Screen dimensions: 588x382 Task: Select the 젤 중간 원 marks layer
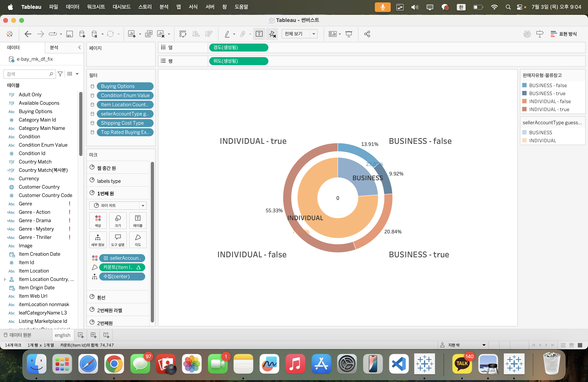point(118,168)
